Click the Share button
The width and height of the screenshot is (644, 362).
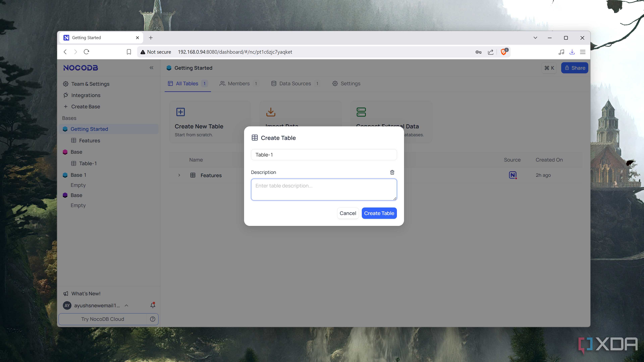point(575,68)
